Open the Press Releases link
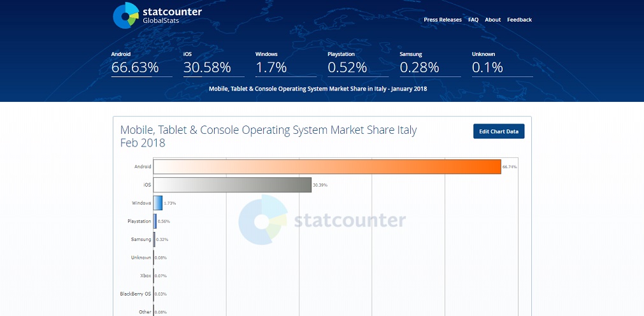644x316 pixels. pyautogui.click(x=442, y=20)
